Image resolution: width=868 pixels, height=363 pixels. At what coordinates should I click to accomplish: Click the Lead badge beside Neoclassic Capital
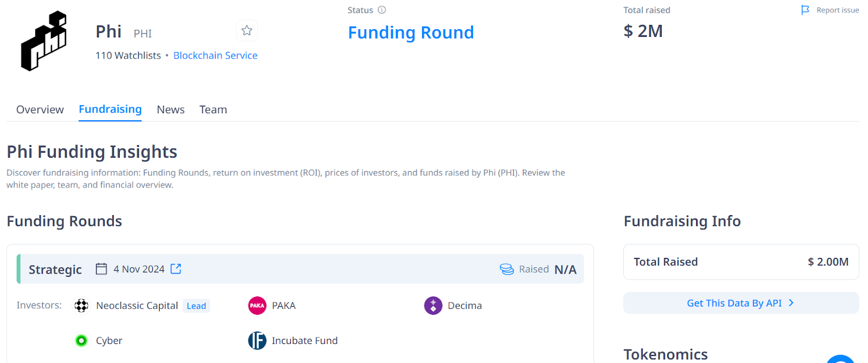coord(196,306)
